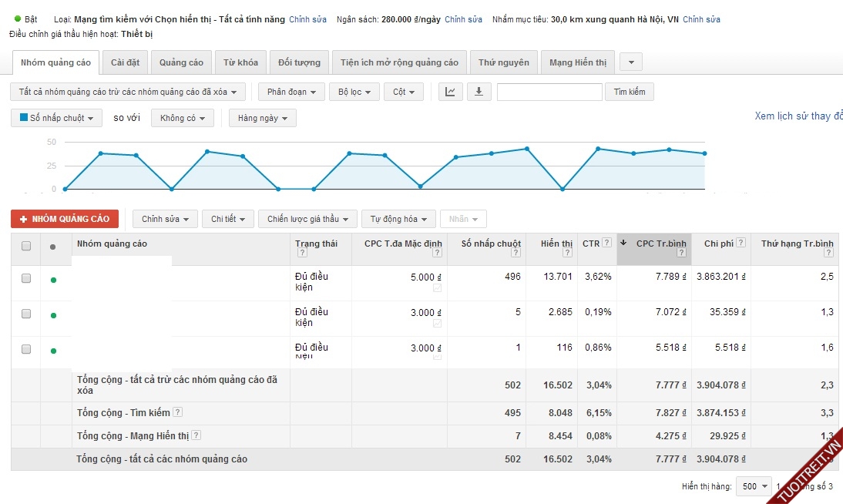The image size is (843, 504).
Task: Click Chỉnh sửa link next to Ngân sách
Action: pyautogui.click(x=463, y=19)
